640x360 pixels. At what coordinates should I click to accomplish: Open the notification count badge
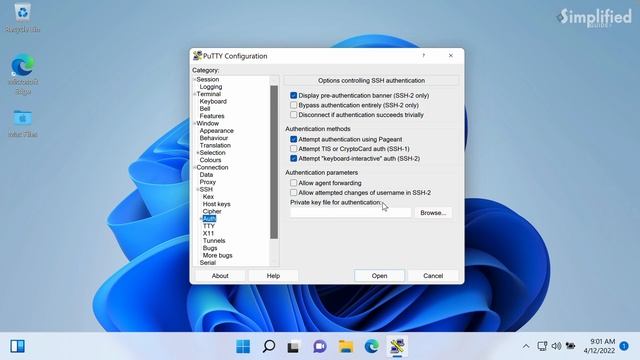(624, 346)
